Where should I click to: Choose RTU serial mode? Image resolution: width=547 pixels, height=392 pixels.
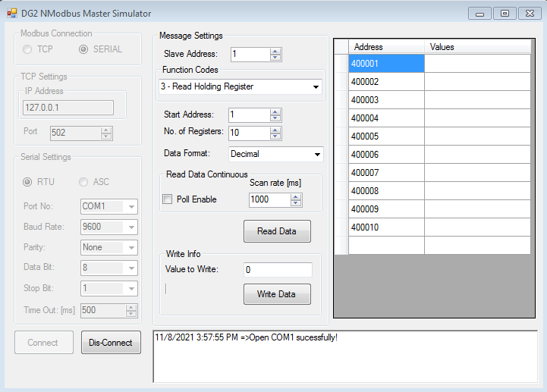[27, 182]
